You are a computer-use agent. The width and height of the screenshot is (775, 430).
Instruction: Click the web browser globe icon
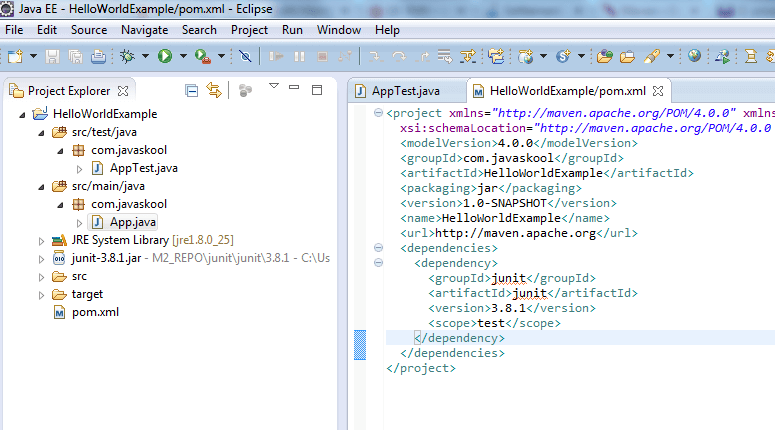tap(694, 56)
